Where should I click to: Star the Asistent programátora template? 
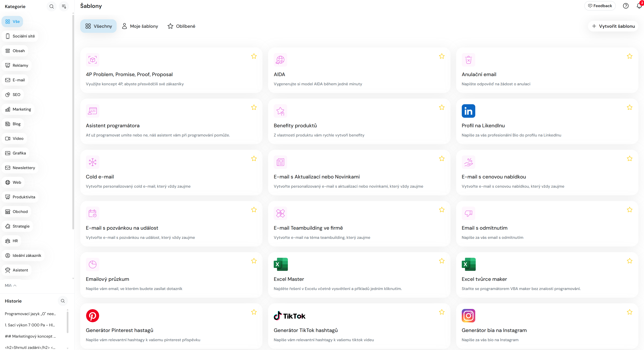click(254, 107)
